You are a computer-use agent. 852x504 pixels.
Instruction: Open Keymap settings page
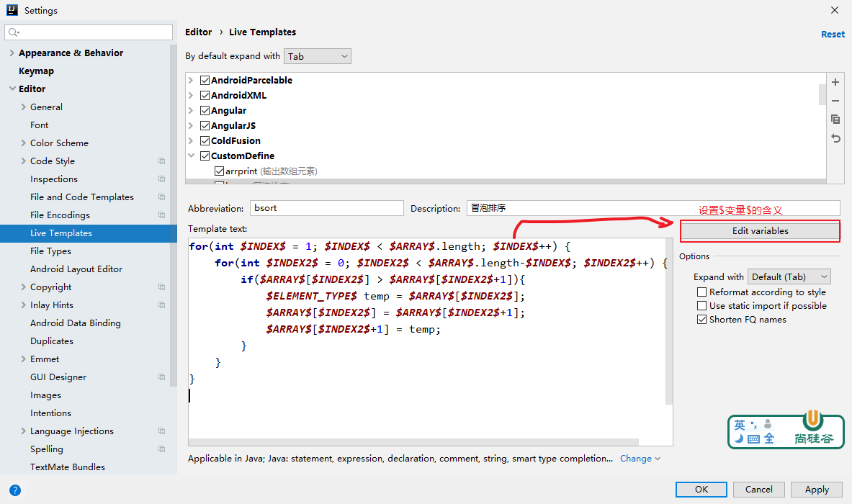point(36,71)
